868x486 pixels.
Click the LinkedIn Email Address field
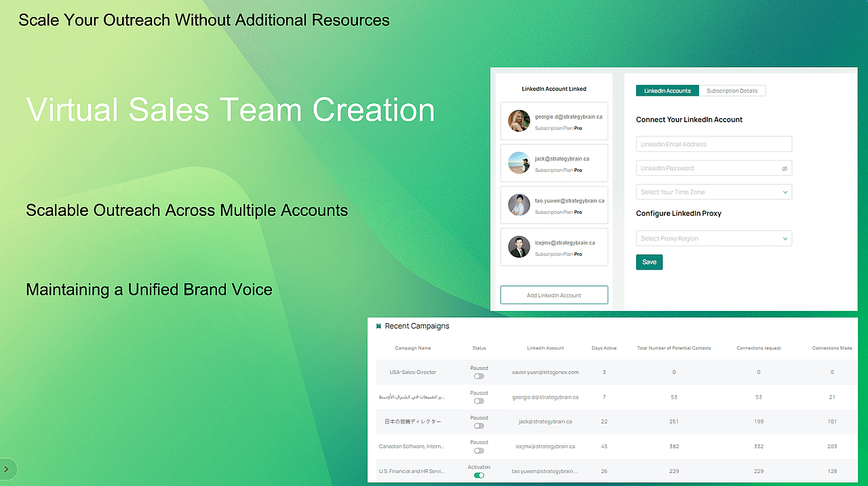(713, 143)
